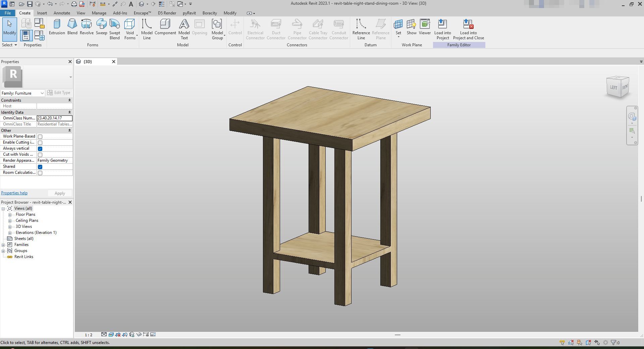
Task: Click the view scale 1 : 2
Action: tap(89, 335)
